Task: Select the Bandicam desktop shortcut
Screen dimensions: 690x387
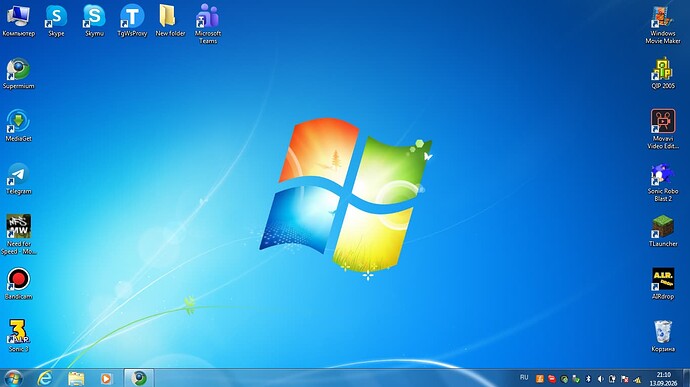Action: click(18, 284)
